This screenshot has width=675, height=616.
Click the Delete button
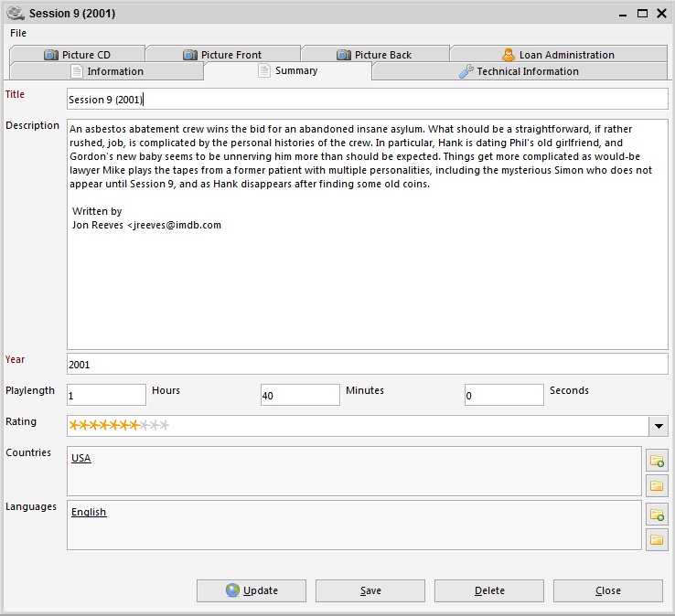489,590
